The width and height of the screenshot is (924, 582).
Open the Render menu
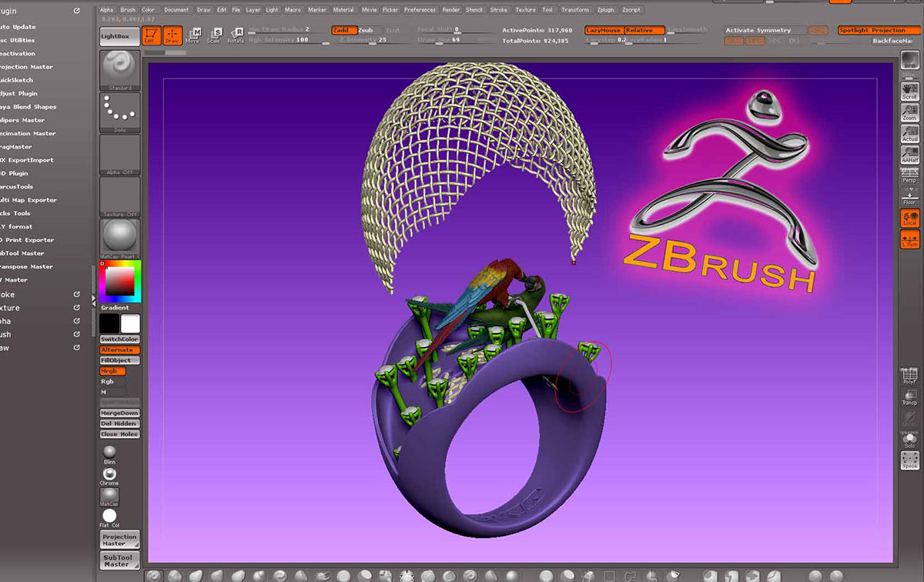coord(452,10)
